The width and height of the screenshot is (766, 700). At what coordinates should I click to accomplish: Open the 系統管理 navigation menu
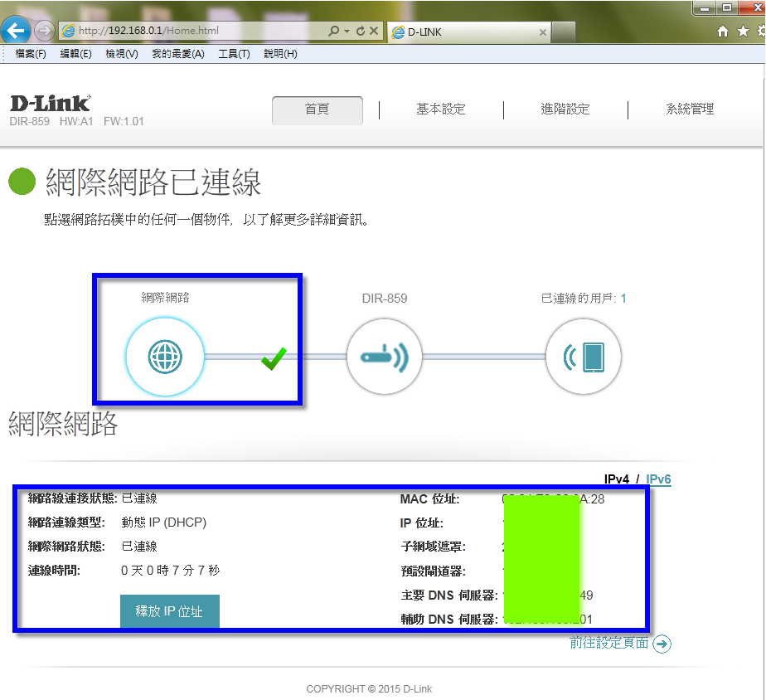coord(689,109)
